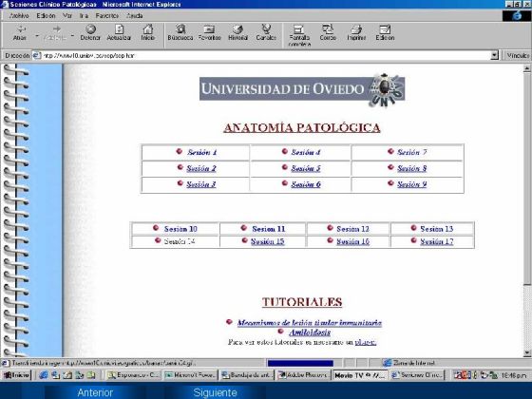Click the Edición toolbar icon
Viewport: 532px width, 399px height.
coord(385,29)
